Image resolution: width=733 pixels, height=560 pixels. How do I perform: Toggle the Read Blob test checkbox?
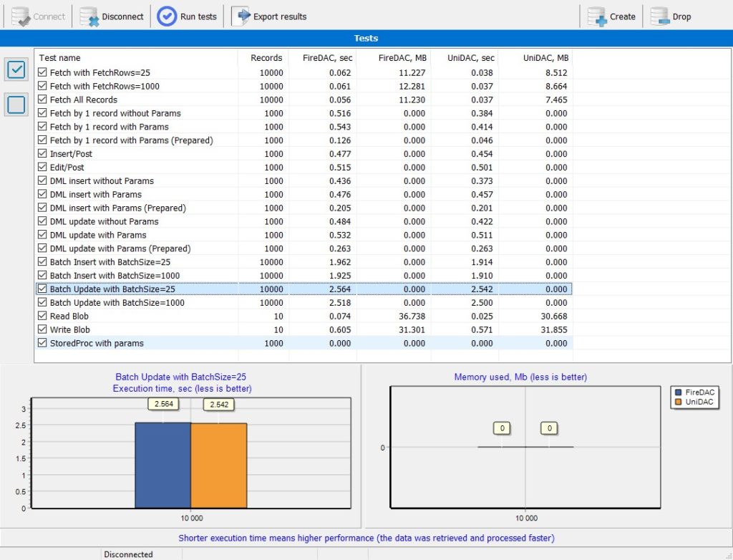click(42, 317)
